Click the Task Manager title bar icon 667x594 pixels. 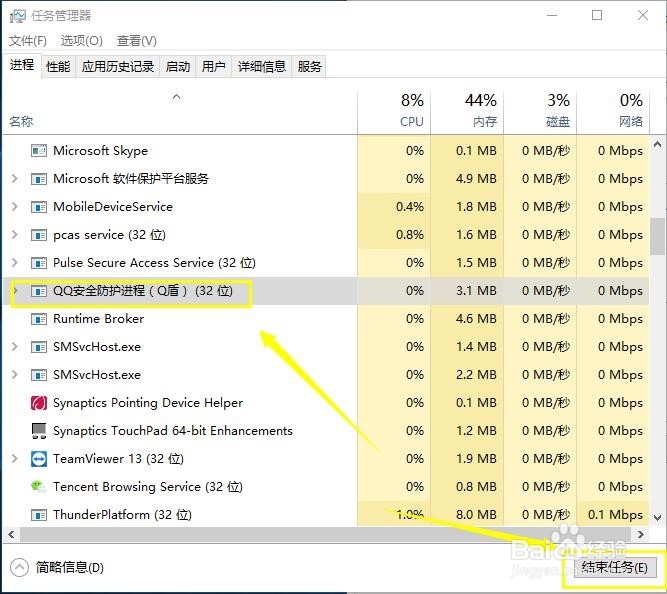click(x=17, y=16)
